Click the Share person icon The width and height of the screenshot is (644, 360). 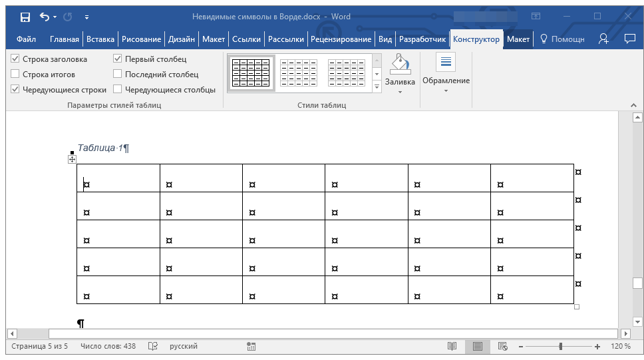[603, 39]
